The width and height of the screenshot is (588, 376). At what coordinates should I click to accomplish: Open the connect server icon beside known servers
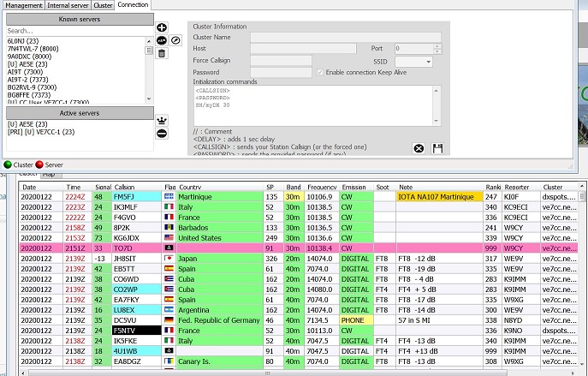(162, 40)
